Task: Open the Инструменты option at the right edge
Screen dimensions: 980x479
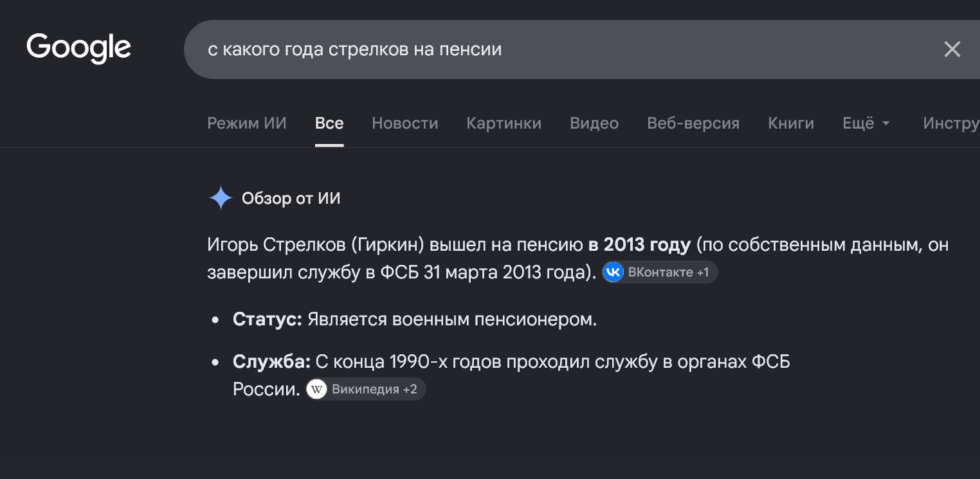Action: pos(951,123)
